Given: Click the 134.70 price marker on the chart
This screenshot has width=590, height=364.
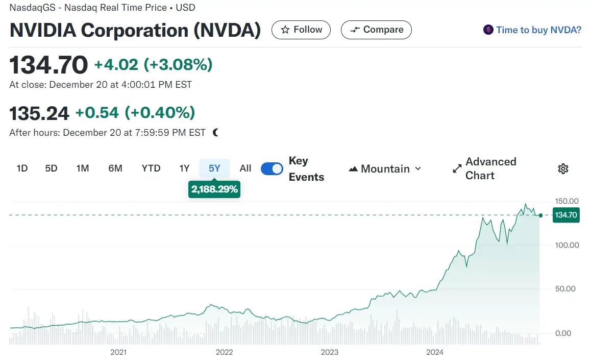Looking at the screenshot, I should (566, 215).
